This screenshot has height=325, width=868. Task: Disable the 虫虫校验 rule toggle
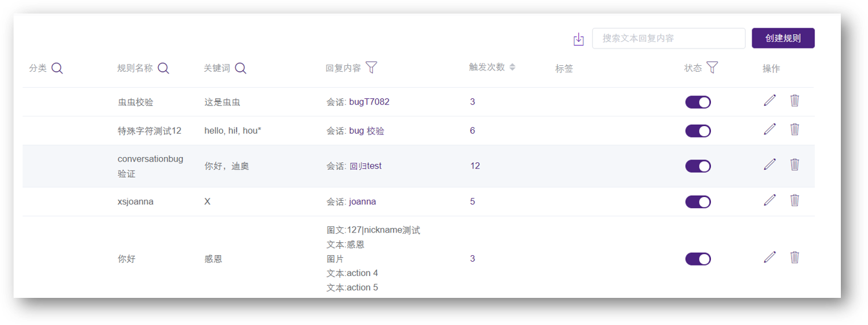pos(698,102)
